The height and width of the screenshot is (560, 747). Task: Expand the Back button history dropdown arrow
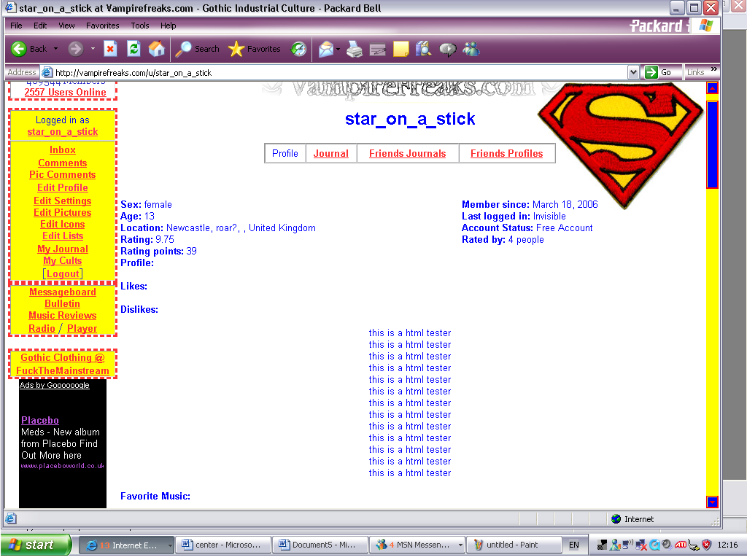(x=55, y=49)
